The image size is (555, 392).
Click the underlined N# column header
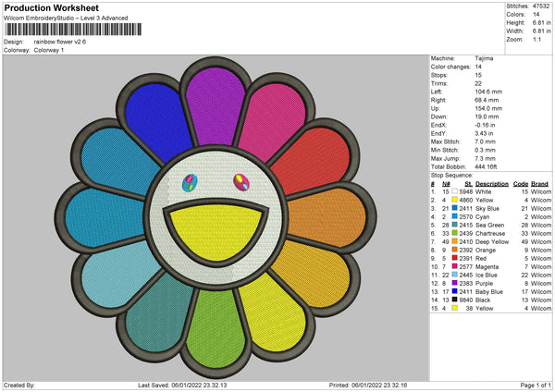[446, 184]
